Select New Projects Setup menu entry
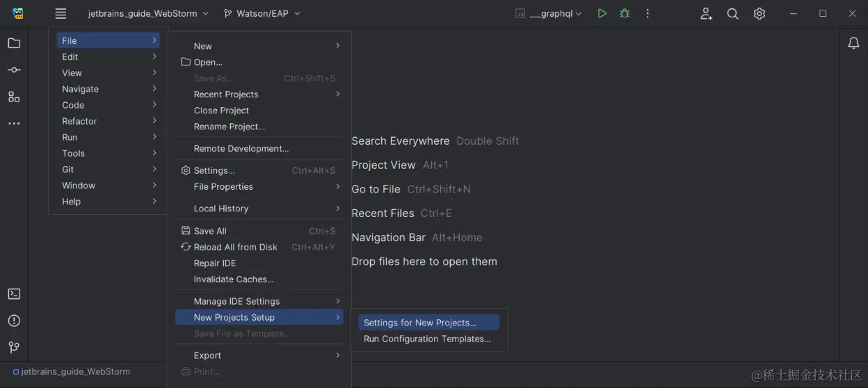This screenshot has width=868, height=388. coord(259,317)
